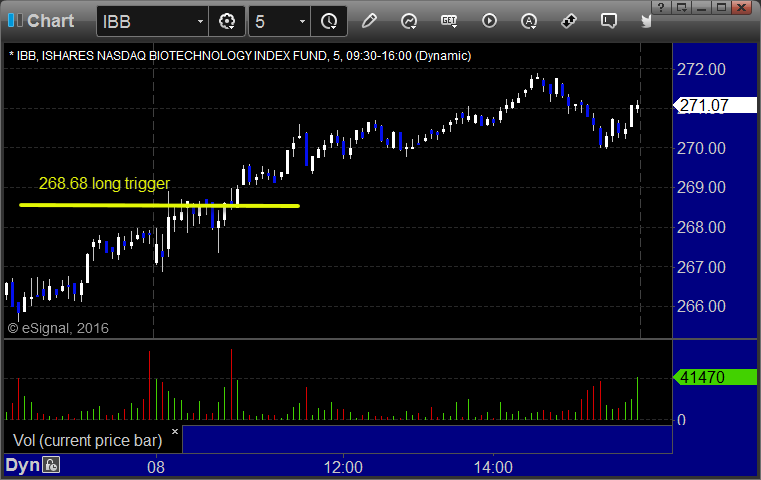Click the Chart window title text
Image resolution: width=761 pixels, height=480 pixels.
(x=50, y=21)
